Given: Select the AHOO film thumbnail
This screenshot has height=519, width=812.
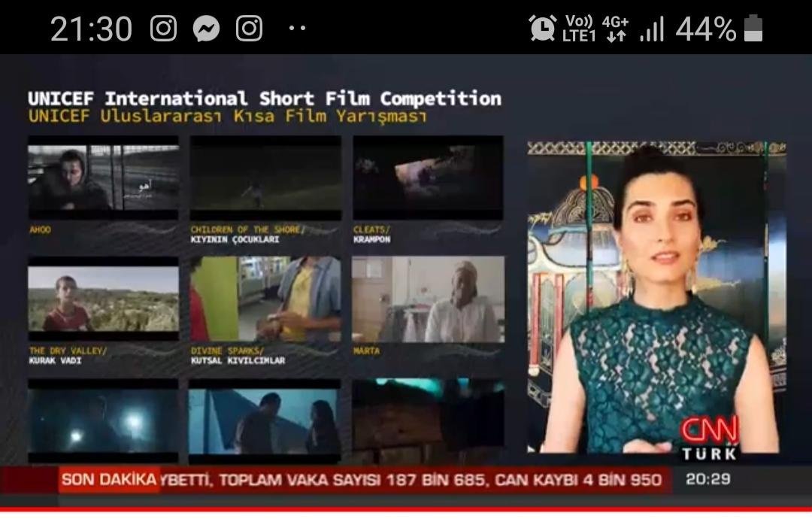Looking at the screenshot, I should [103, 178].
